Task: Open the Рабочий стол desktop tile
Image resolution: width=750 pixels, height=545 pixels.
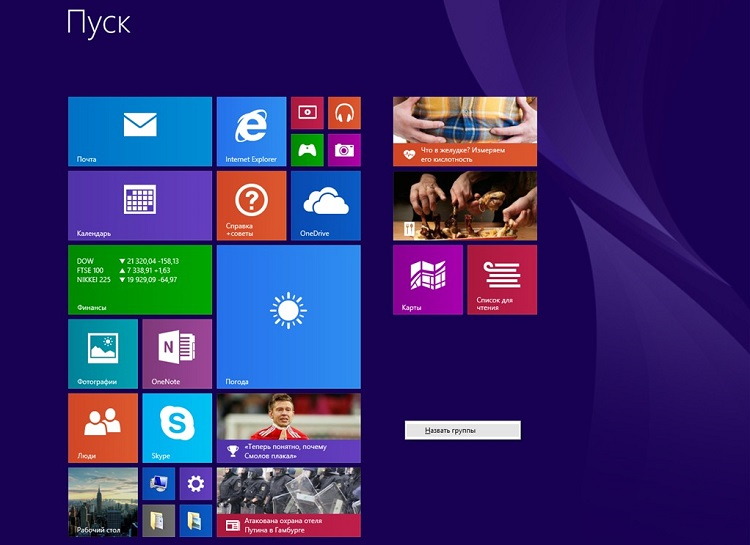Action: pos(103,502)
